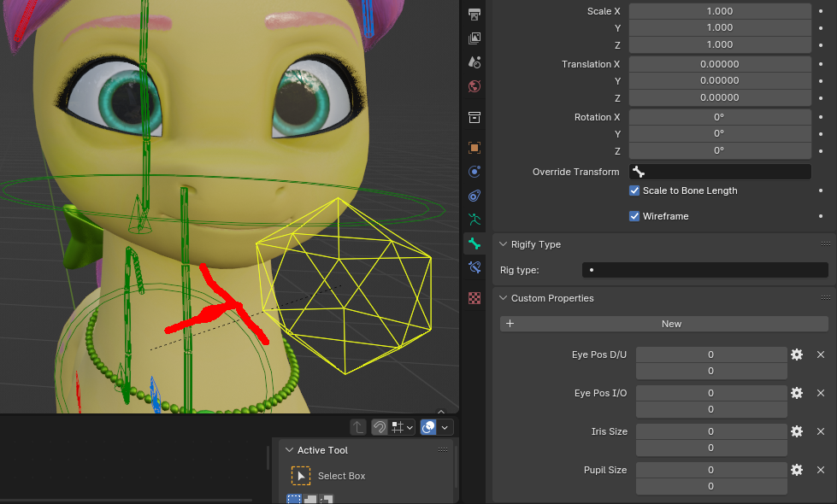Click second Eye Pos I/O value field
The height and width of the screenshot is (504, 837).
711,409
